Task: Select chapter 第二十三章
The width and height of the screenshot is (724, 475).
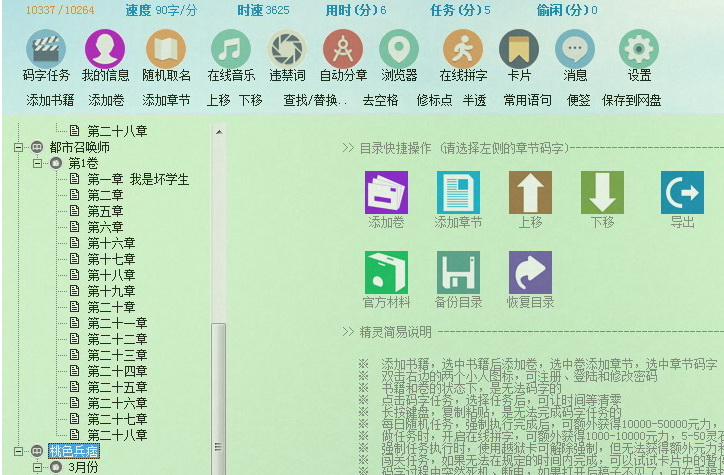Action: [117, 355]
